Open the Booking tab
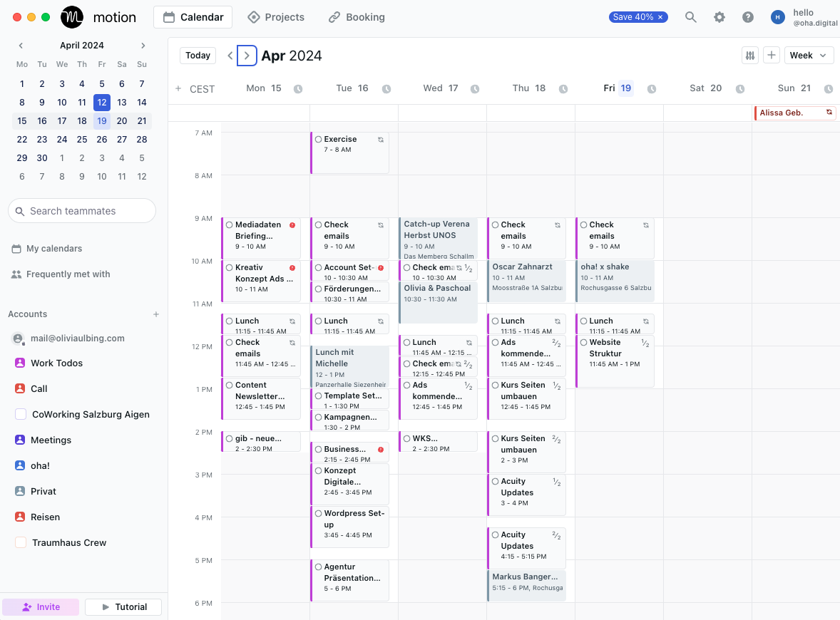 [x=357, y=17]
